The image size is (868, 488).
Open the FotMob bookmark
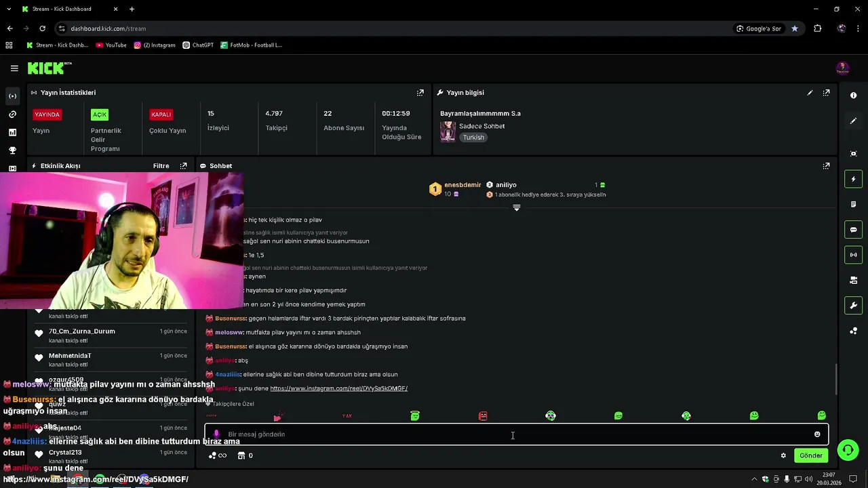pos(251,45)
